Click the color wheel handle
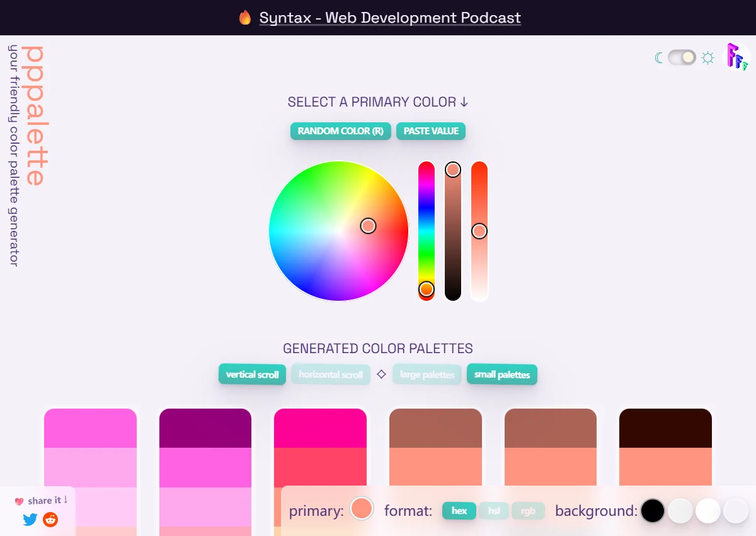The height and width of the screenshot is (536, 756). (368, 226)
